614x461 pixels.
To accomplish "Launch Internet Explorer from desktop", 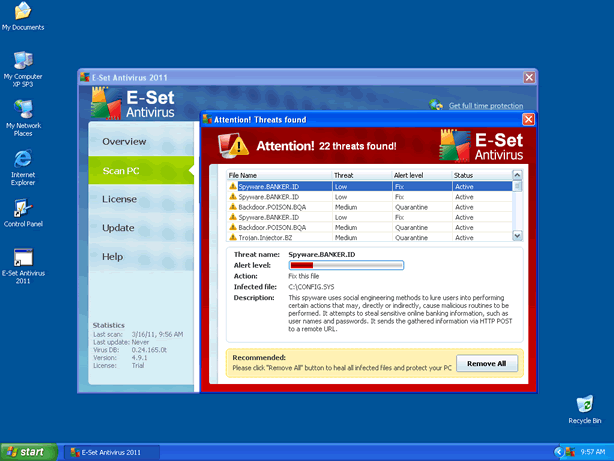I will tap(22, 160).
